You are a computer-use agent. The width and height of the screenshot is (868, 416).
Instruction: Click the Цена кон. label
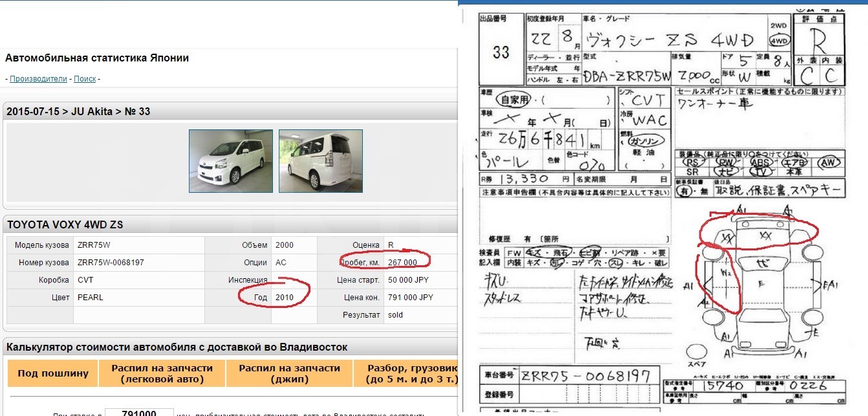pos(362,298)
